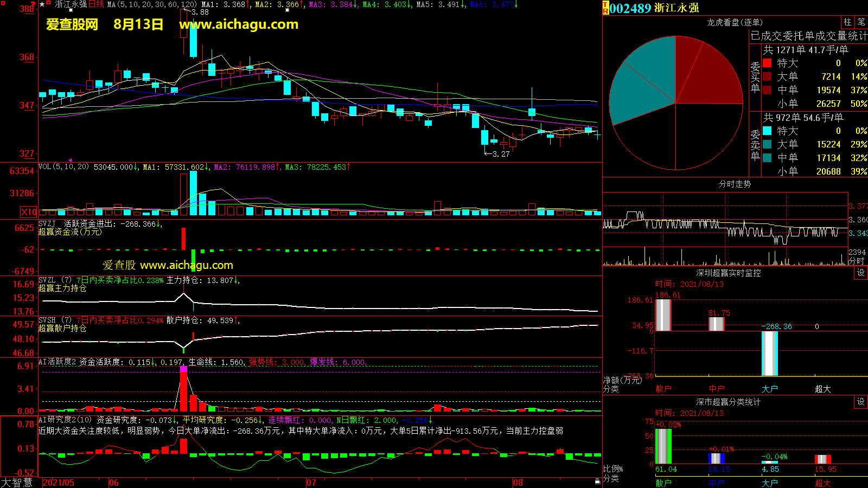Image resolution: width=868 pixels, height=488 pixels.
Task: Click the MA(5,10,20,30,60,120) indicator parameters
Action: pyautogui.click(x=152, y=4)
